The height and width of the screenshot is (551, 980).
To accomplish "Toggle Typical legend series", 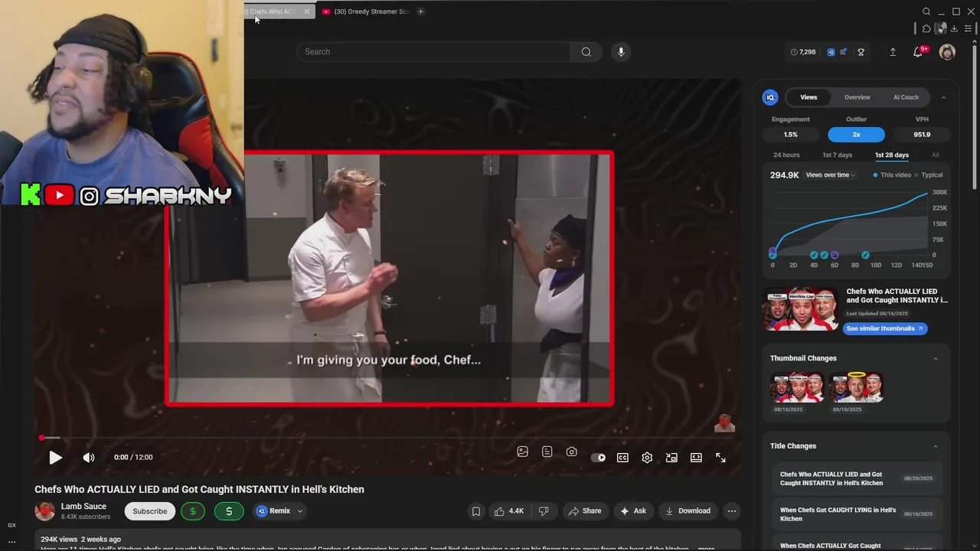I will coord(929,175).
